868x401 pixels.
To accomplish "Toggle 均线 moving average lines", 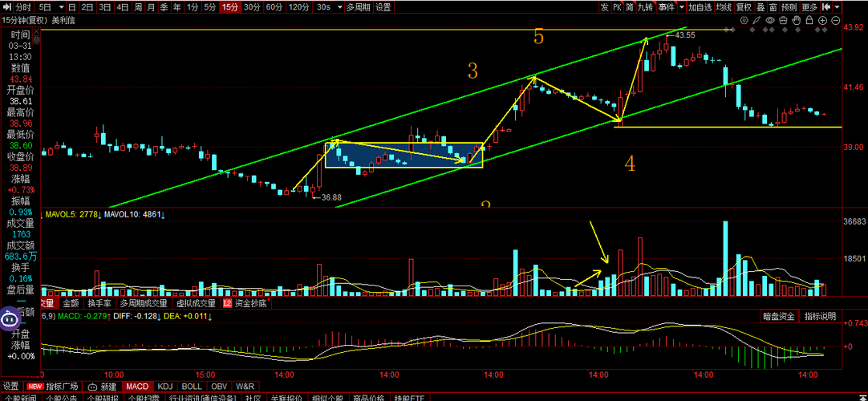I will (724, 7).
